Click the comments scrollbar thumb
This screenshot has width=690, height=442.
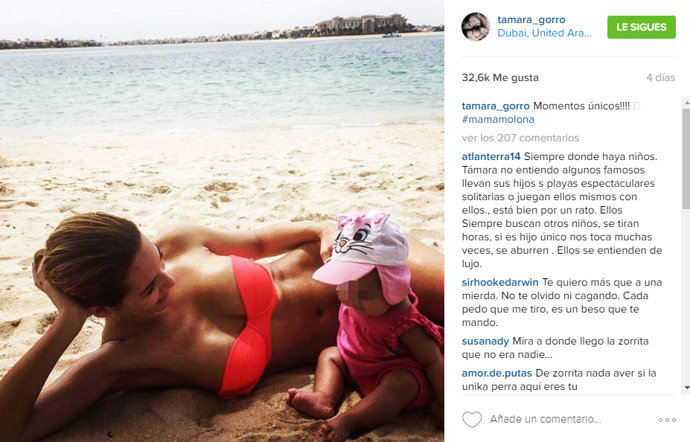686,158
